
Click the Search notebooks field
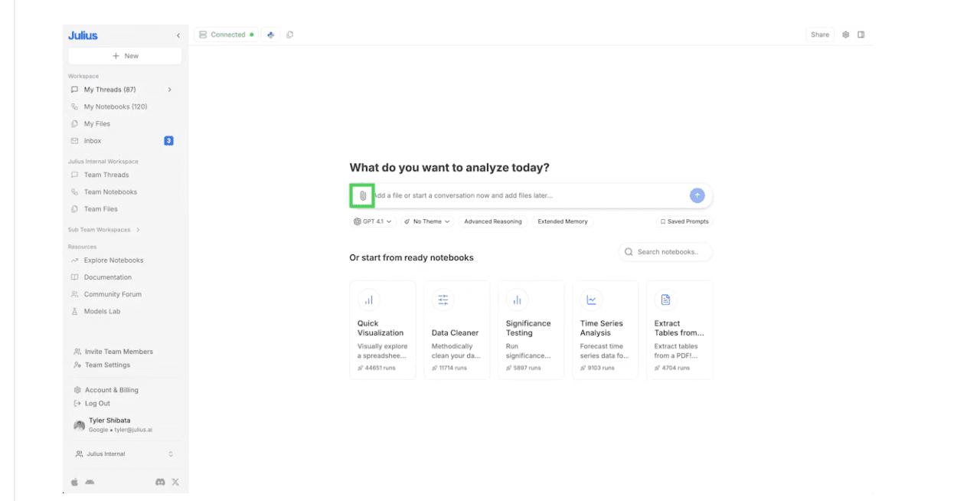click(665, 251)
